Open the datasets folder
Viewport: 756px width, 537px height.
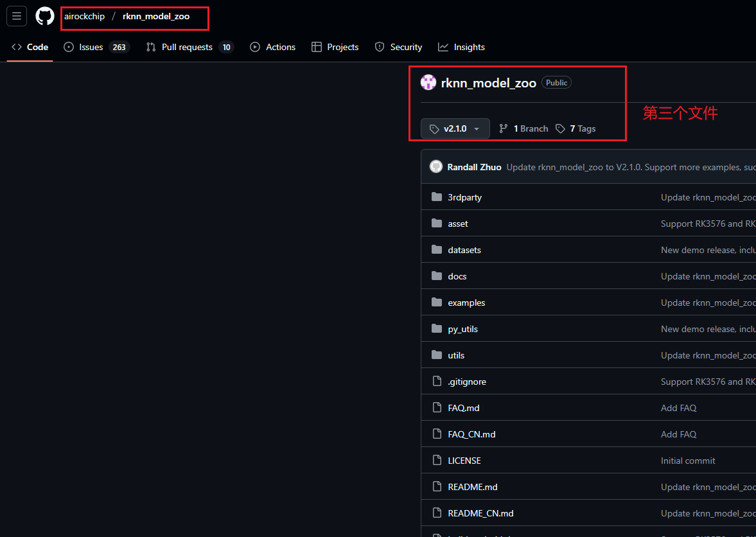click(x=464, y=250)
